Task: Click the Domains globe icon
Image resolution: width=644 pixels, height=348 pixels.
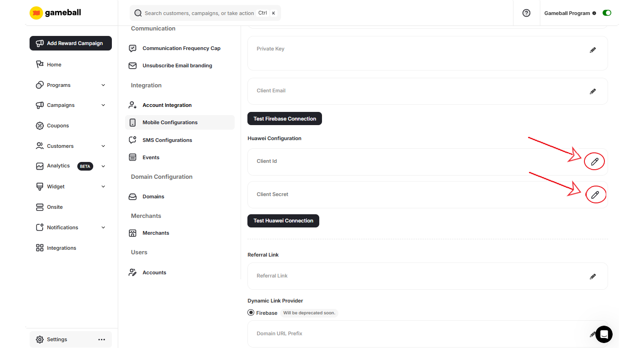Action: (x=132, y=196)
